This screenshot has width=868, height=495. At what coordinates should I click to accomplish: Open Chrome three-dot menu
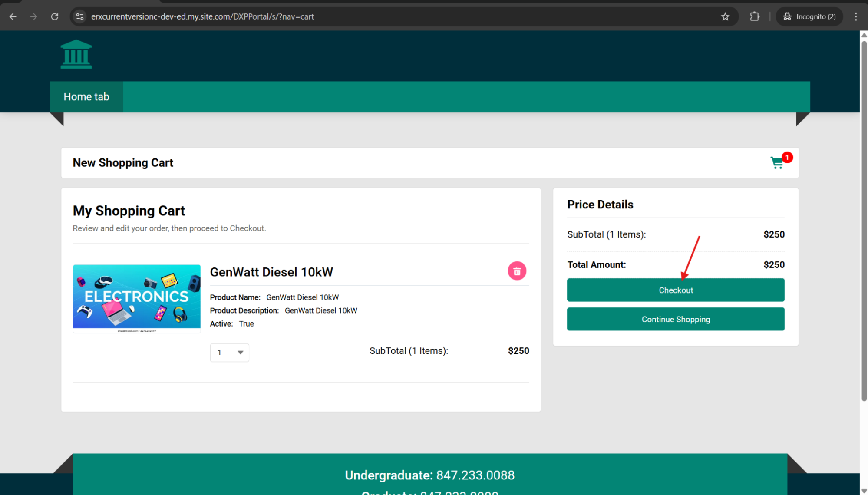pos(856,16)
